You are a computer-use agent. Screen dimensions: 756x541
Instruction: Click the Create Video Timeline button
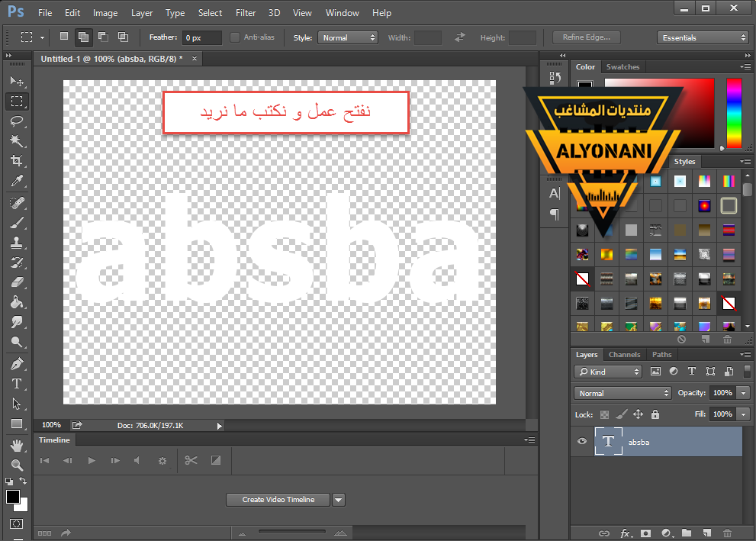[278, 500]
